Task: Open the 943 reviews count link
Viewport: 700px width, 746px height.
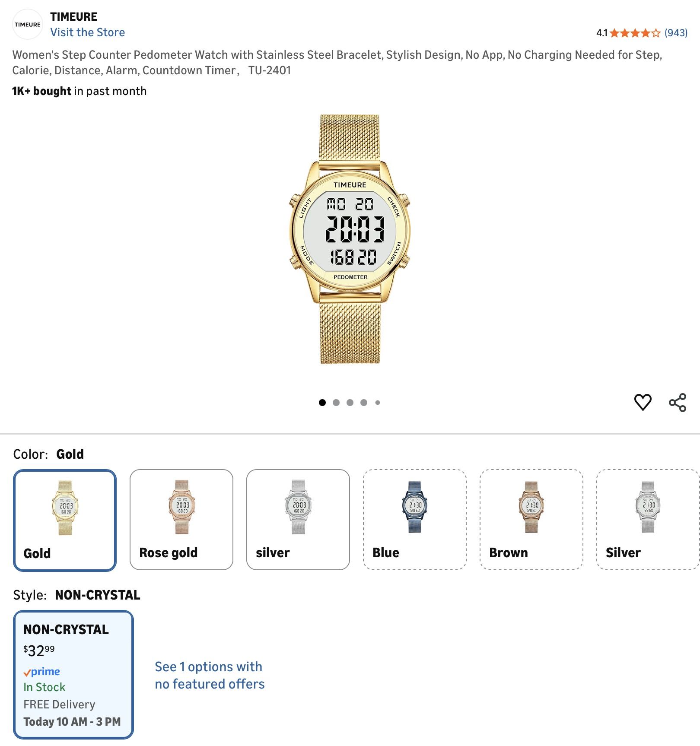Action: (x=676, y=33)
